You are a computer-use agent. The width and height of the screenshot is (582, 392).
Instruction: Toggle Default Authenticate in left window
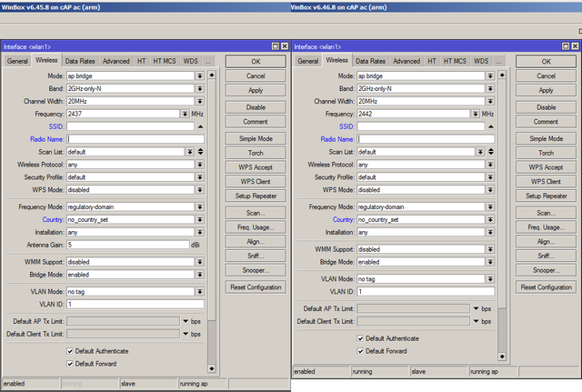pyautogui.click(x=70, y=351)
